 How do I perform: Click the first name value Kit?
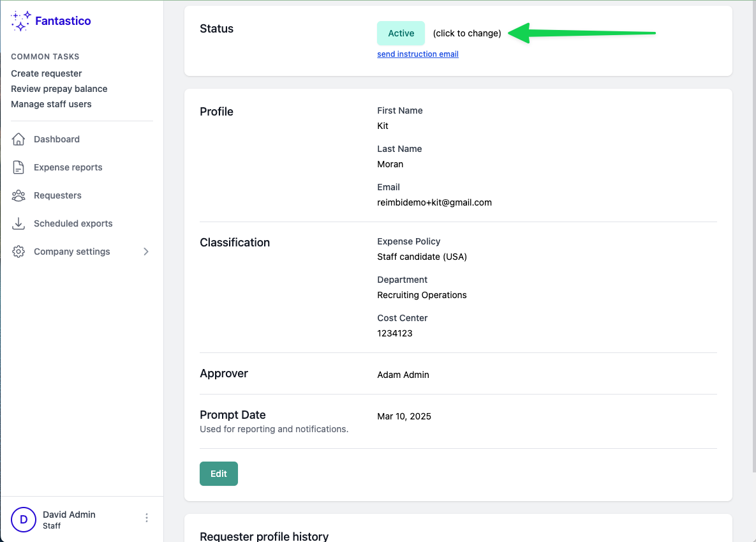coord(382,126)
